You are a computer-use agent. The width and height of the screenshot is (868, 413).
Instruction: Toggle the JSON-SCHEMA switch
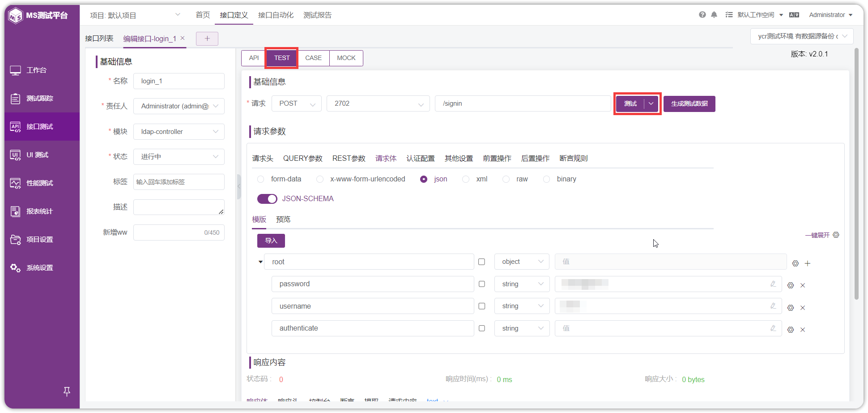[267, 199]
